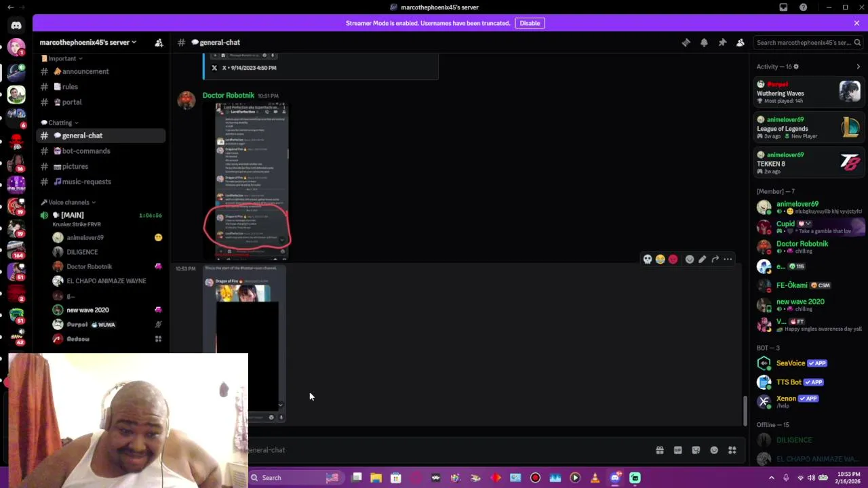Select Doctor Robotnik in the member list

(809, 247)
